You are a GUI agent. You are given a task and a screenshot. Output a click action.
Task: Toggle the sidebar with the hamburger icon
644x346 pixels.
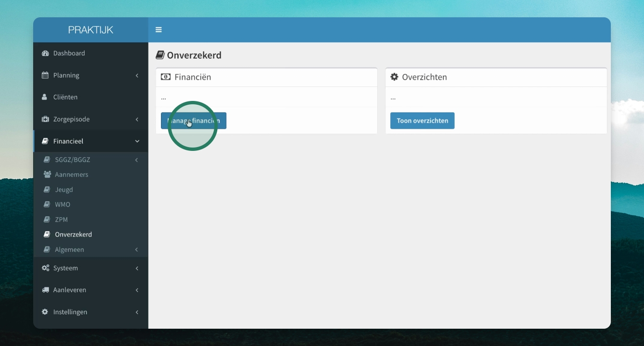point(159,30)
